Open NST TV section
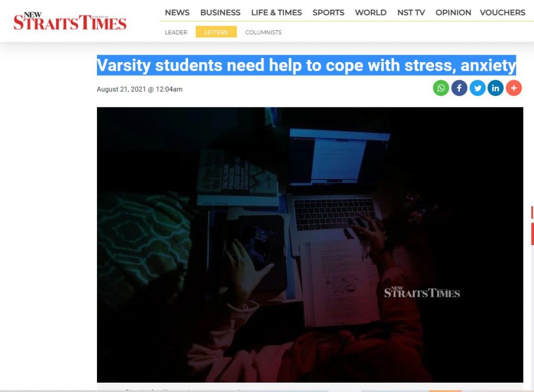This screenshot has width=534, height=392. [x=411, y=13]
